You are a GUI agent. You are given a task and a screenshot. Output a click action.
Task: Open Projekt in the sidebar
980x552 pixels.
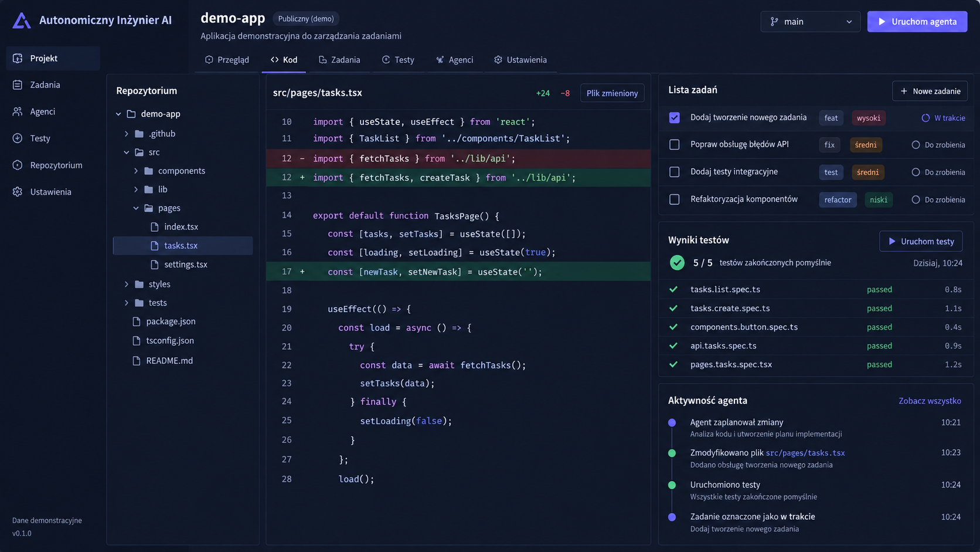coord(53,58)
